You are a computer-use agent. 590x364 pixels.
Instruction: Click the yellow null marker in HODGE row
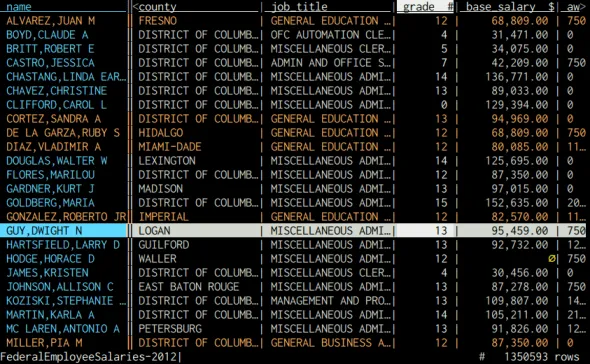click(552, 259)
